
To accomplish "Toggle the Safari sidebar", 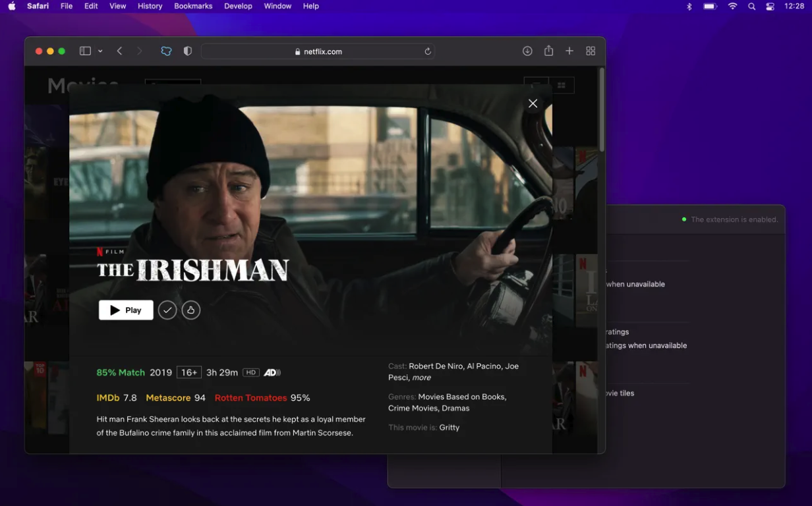I will pyautogui.click(x=85, y=51).
